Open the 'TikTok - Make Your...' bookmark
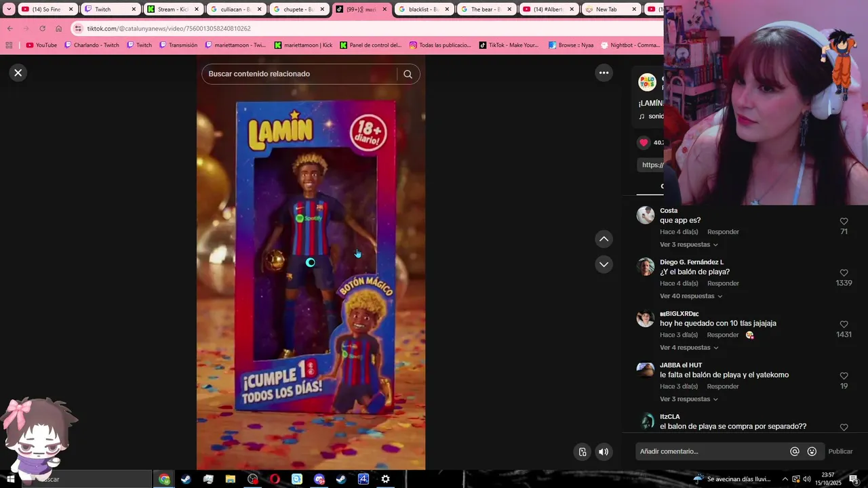The image size is (868, 488). click(509, 45)
